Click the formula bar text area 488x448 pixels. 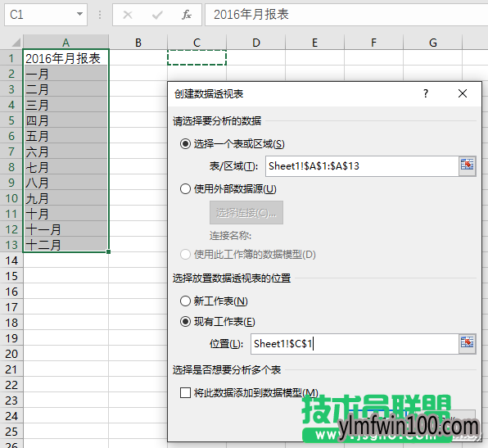pos(346,15)
